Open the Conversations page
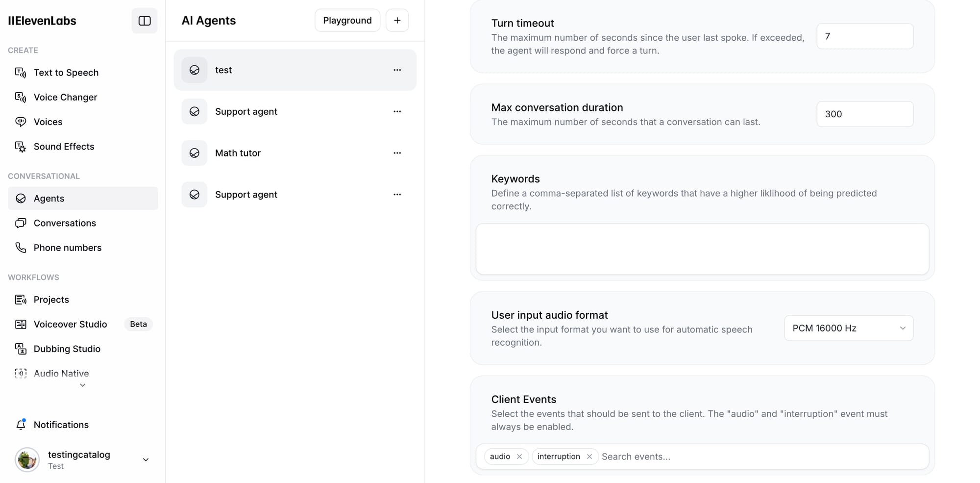This screenshot has height=483, width=980. coord(65,223)
